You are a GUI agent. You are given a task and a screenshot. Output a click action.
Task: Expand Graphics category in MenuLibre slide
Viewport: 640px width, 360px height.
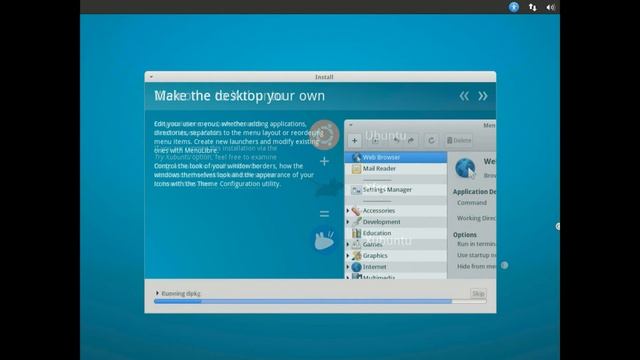(348, 256)
